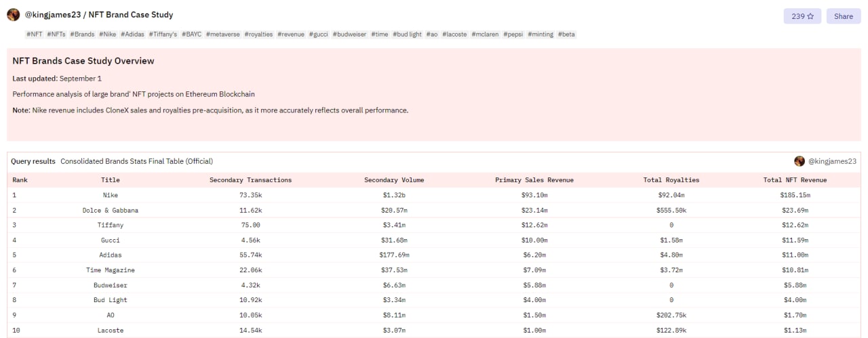868x338 pixels.
Task: Click the $37.53m secondary volume cell
Action: pos(394,270)
